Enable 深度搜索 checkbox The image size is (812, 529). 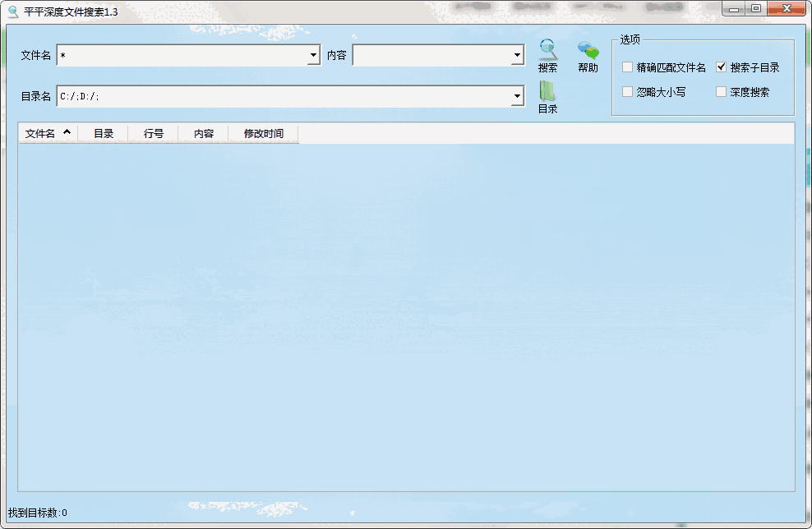721,92
